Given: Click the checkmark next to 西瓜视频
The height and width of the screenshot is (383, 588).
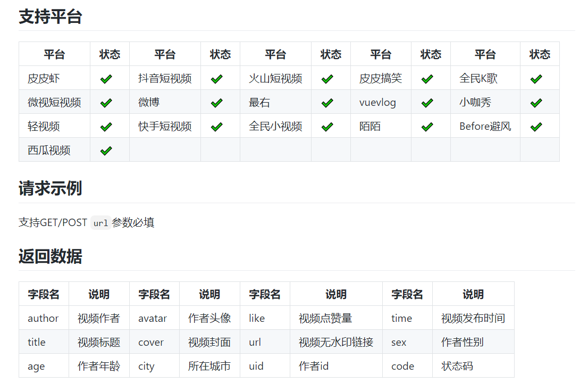Looking at the screenshot, I should 106,151.
